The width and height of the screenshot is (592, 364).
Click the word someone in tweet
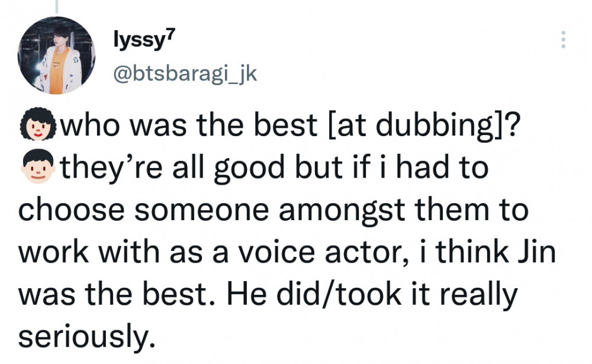pyautogui.click(x=202, y=211)
